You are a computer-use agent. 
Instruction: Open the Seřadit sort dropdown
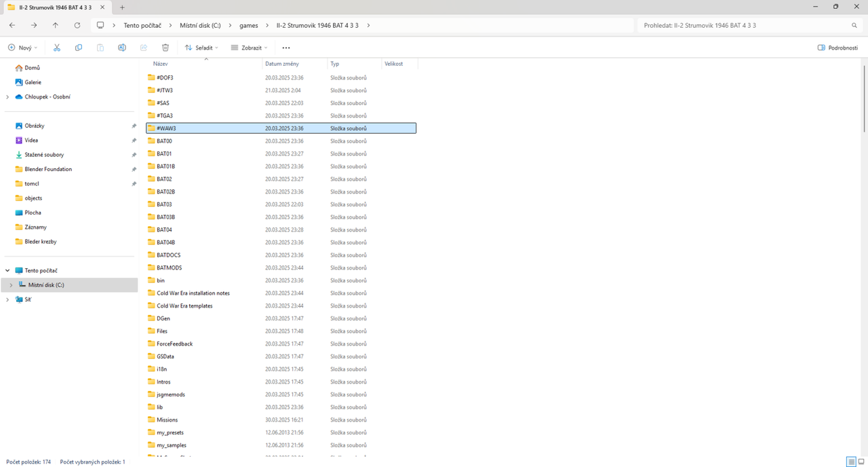point(202,48)
